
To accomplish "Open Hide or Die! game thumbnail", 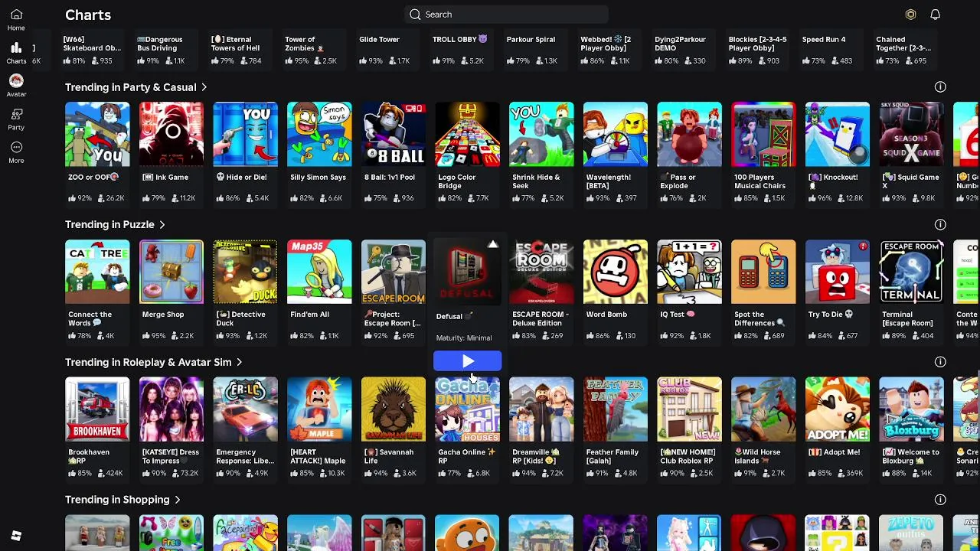I will click(x=245, y=134).
